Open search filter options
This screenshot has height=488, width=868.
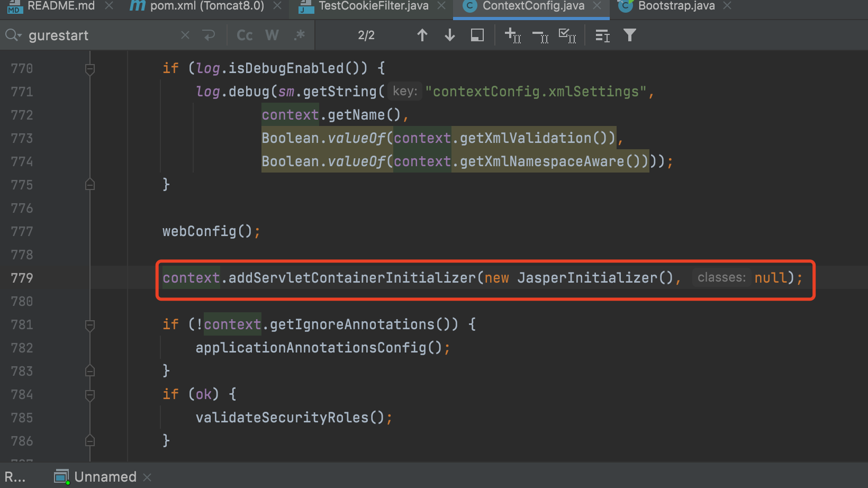click(629, 35)
